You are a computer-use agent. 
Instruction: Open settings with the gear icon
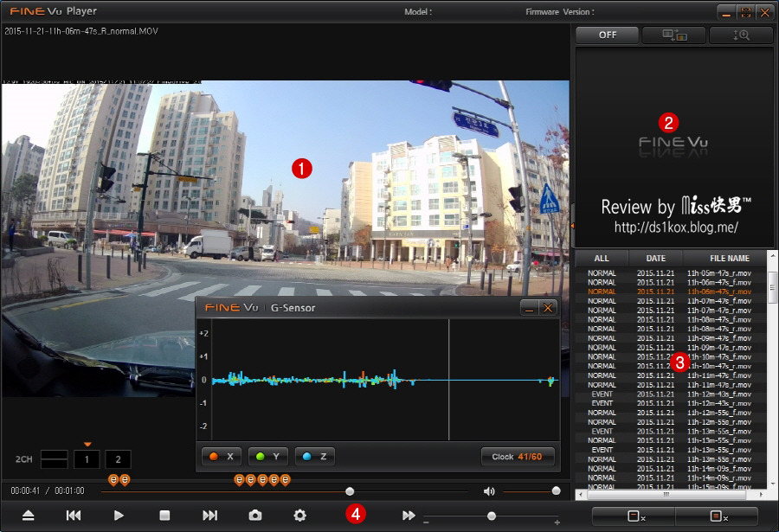[299, 516]
